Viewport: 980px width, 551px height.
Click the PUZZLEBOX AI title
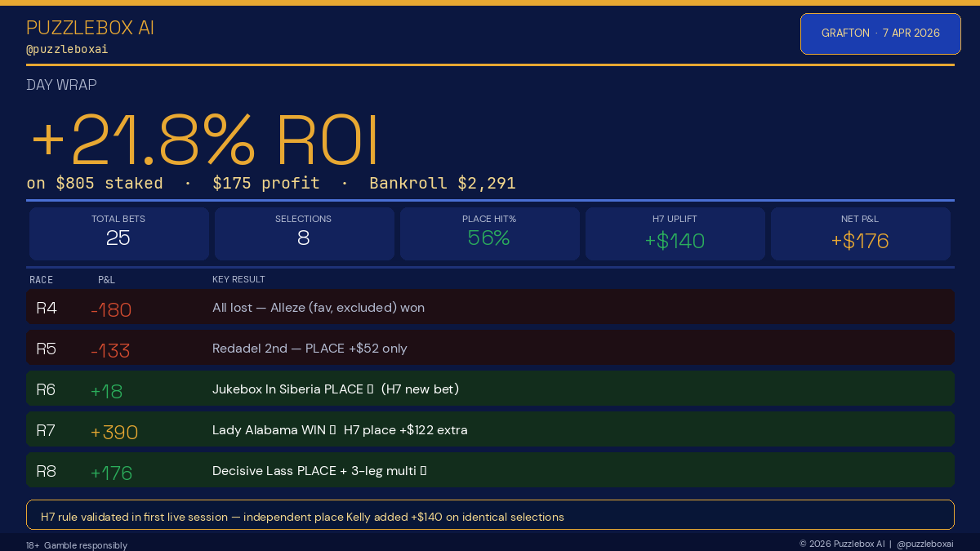[x=90, y=28]
